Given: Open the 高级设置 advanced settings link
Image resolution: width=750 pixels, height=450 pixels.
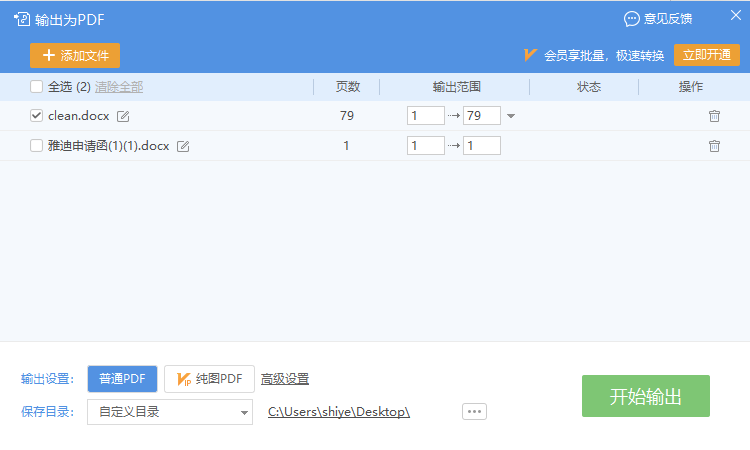Looking at the screenshot, I should (x=285, y=379).
